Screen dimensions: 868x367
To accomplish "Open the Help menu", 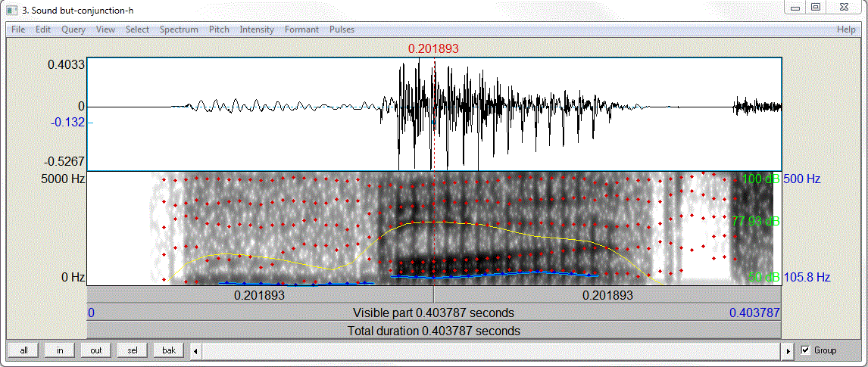I will point(846,30).
